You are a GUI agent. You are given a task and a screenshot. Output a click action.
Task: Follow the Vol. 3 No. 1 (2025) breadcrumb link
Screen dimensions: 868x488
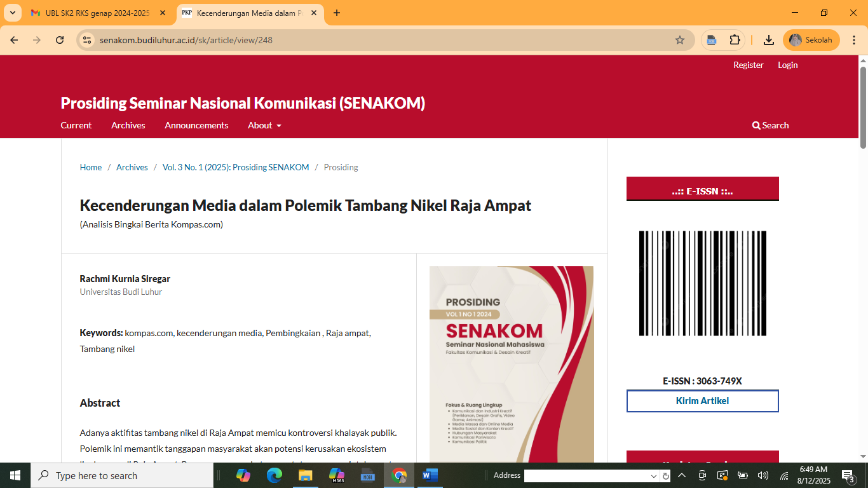click(236, 167)
